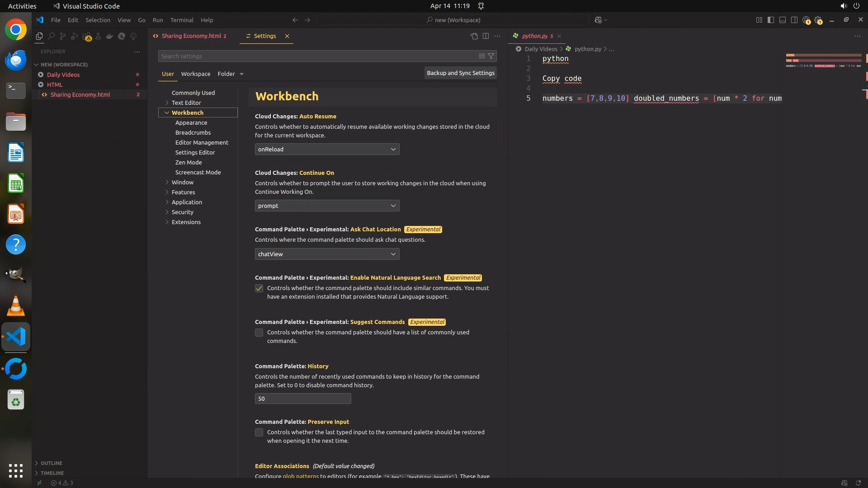Screen dimensions: 868x488
Task: Uncheck Enable Natural Language Search checkbox
Action: 259,288
